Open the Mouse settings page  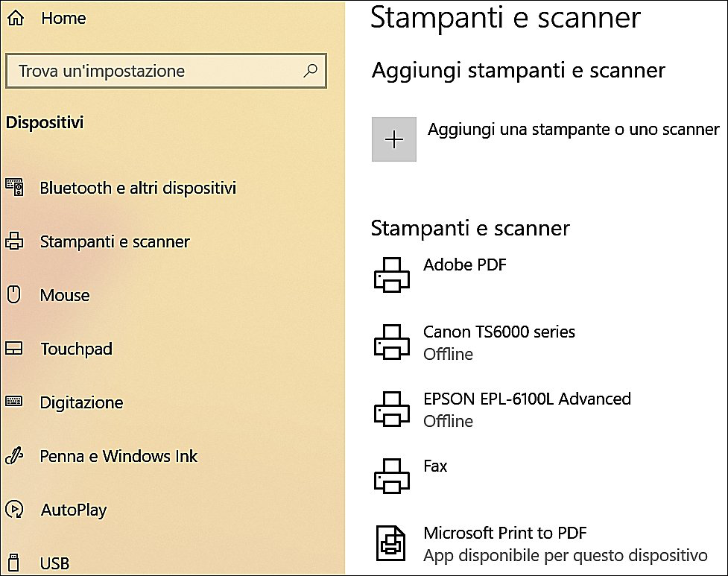click(x=65, y=295)
